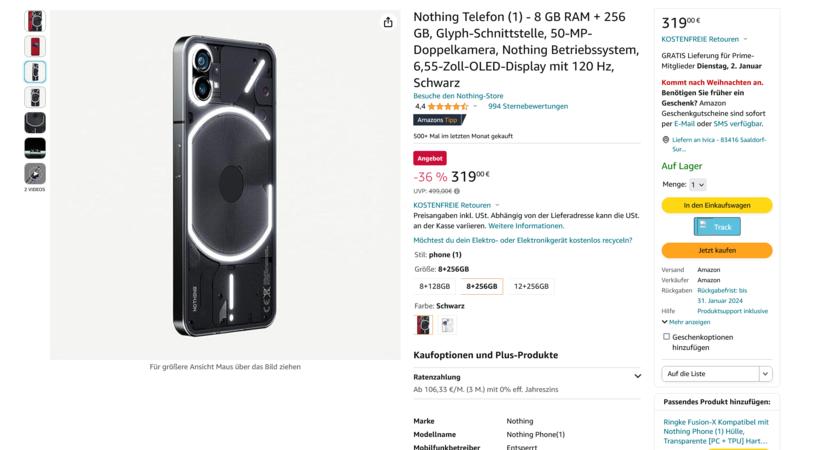
Task: Open the Auf die Liste dropdown arrow
Action: [765, 374]
